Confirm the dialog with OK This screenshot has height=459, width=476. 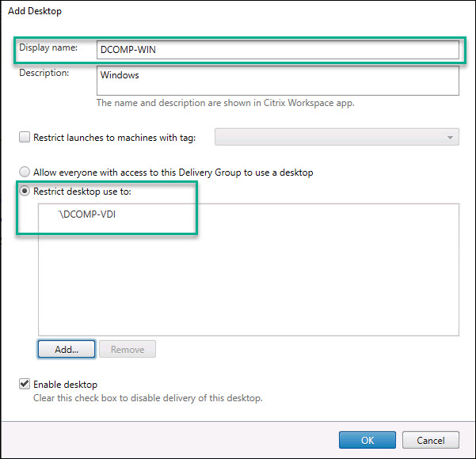pos(367,439)
